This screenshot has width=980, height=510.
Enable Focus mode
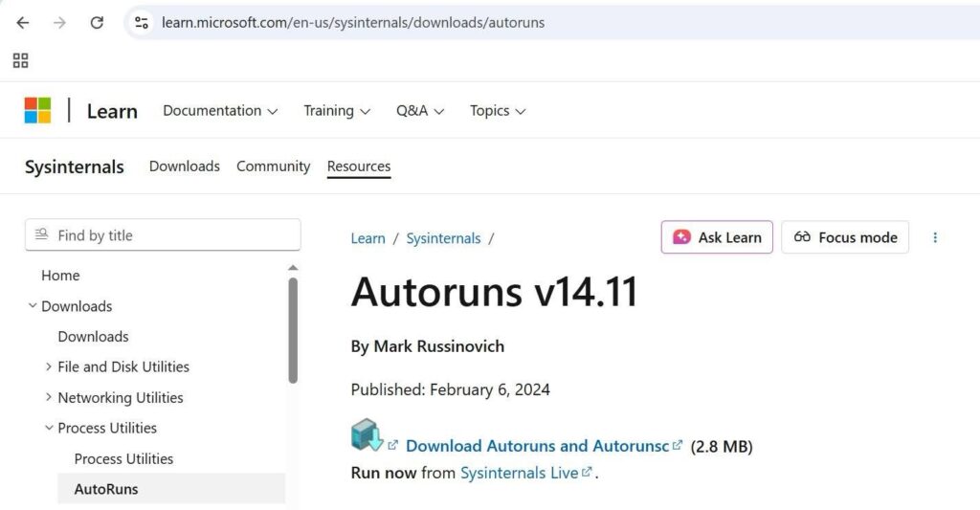click(845, 237)
